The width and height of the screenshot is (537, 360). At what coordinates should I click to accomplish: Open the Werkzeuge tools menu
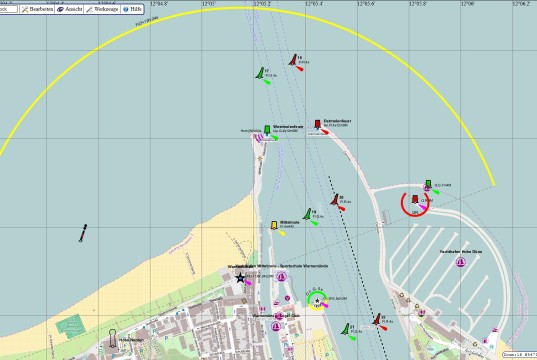click(102, 9)
